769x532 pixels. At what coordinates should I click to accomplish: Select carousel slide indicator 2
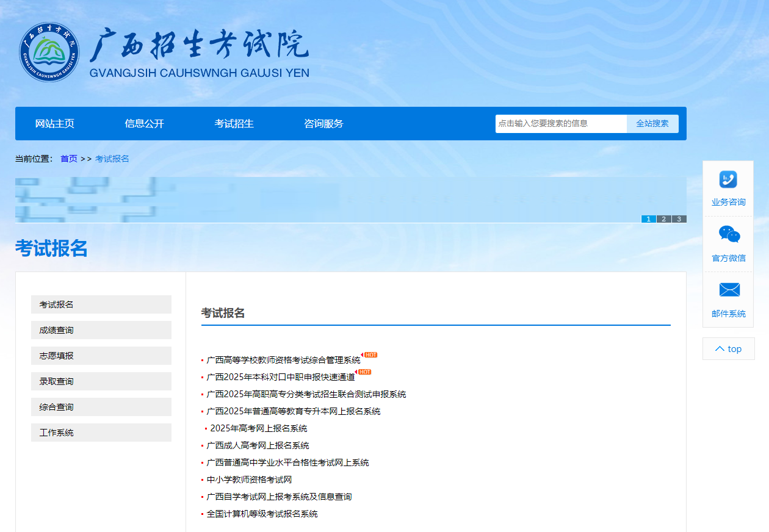point(663,218)
